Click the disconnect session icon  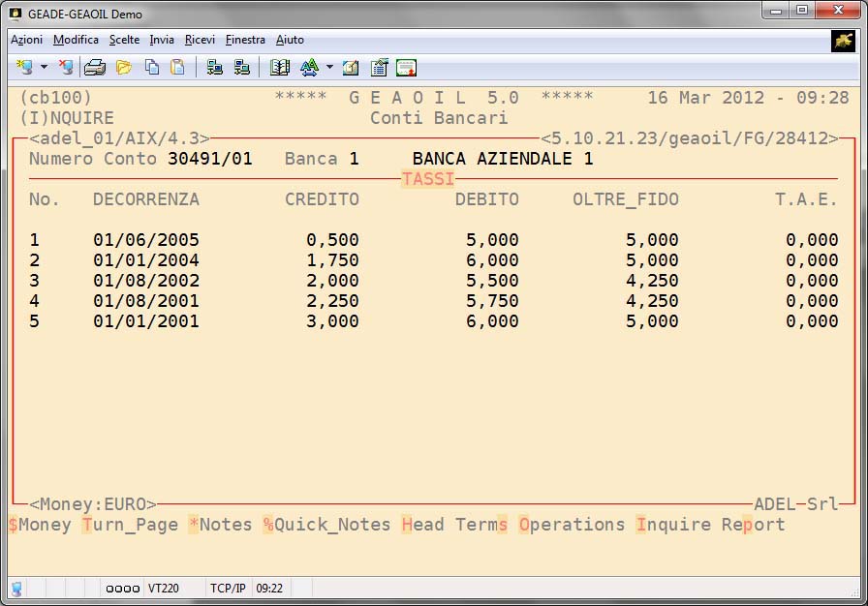click(66, 67)
